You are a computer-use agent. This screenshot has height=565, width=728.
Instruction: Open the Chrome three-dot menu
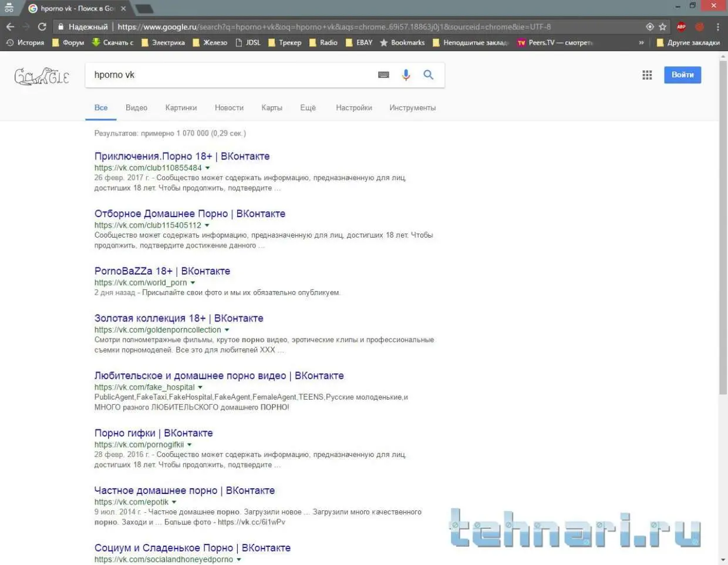click(x=717, y=26)
